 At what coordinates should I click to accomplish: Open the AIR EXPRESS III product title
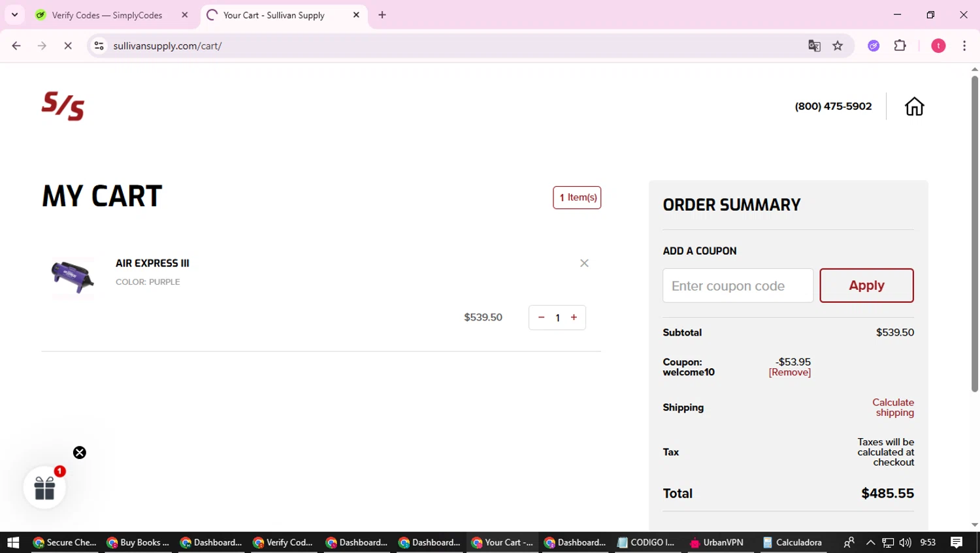click(152, 263)
